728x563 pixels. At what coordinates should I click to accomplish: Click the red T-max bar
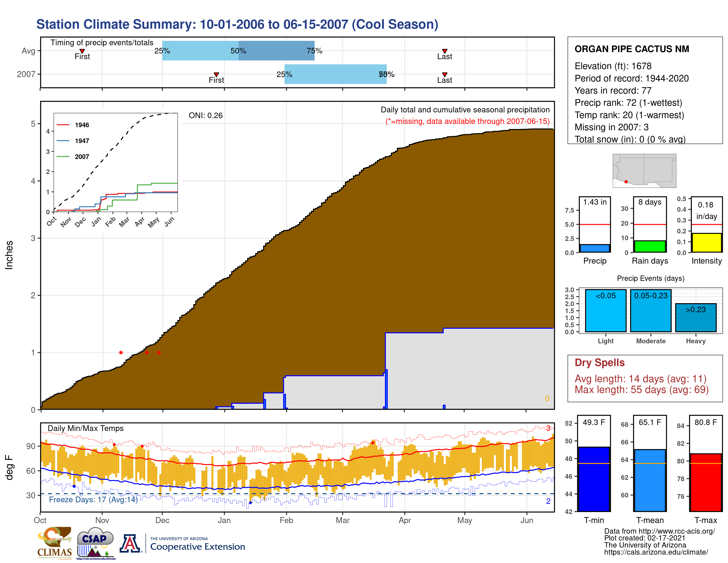(706, 483)
